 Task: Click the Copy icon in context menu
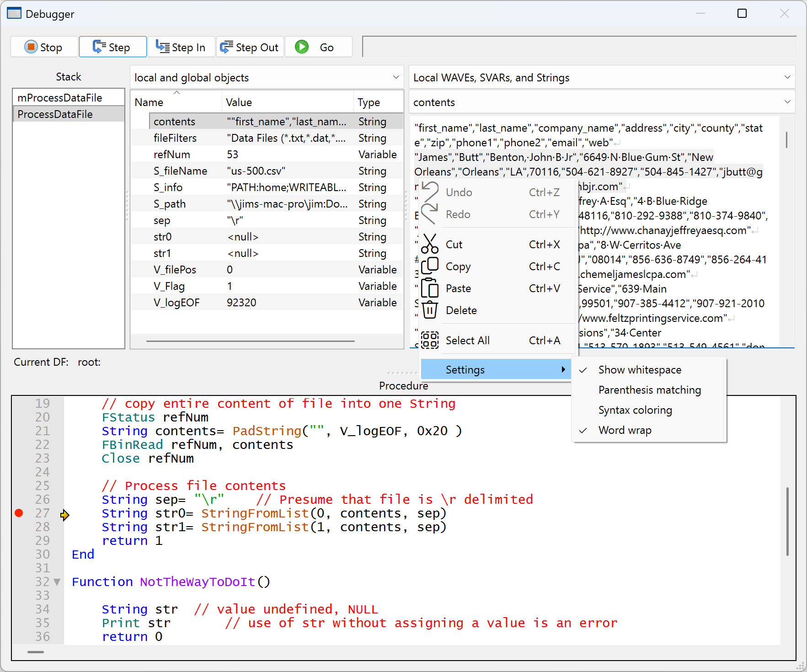coord(430,266)
